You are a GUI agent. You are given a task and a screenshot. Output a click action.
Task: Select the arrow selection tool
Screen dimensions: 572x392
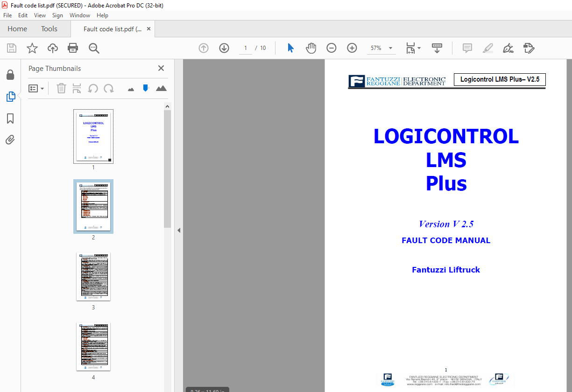[x=290, y=48]
